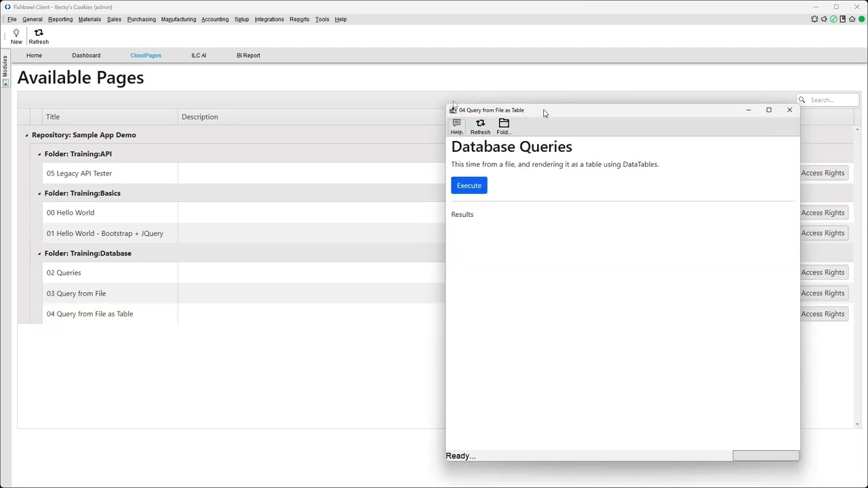Switch to the Dashboard tab
Screen dimensions: 868x488
(x=86, y=56)
